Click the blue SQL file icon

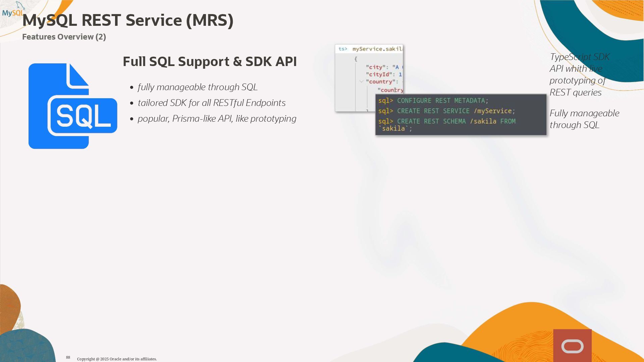pos(72,106)
